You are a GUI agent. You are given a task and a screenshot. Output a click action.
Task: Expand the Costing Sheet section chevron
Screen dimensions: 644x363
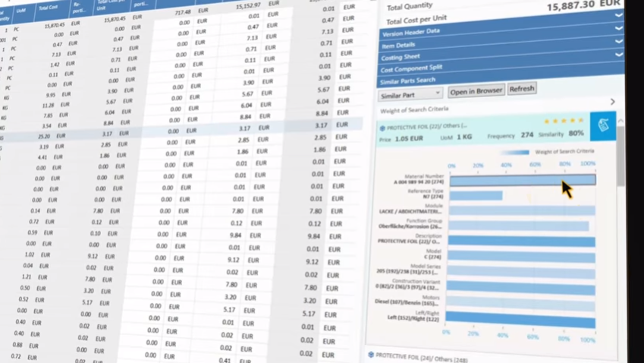click(x=618, y=41)
